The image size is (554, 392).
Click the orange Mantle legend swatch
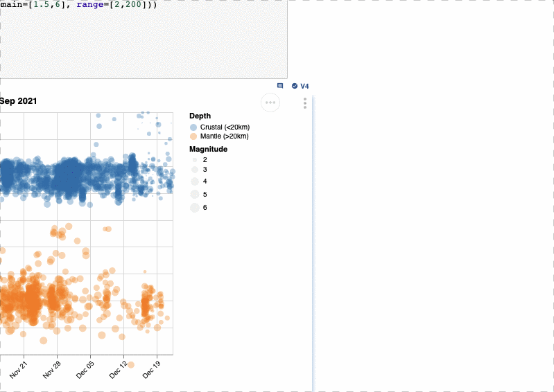pos(193,136)
